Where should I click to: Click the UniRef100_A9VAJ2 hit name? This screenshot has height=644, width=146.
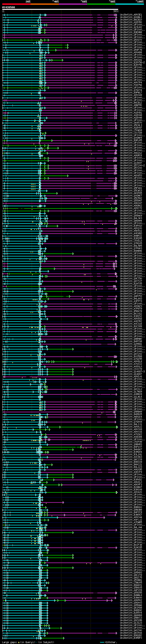tap(131, 427)
